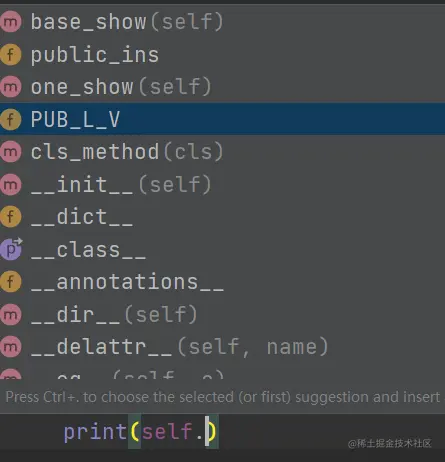Click the method icon beside __dir__

pos(11,314)
